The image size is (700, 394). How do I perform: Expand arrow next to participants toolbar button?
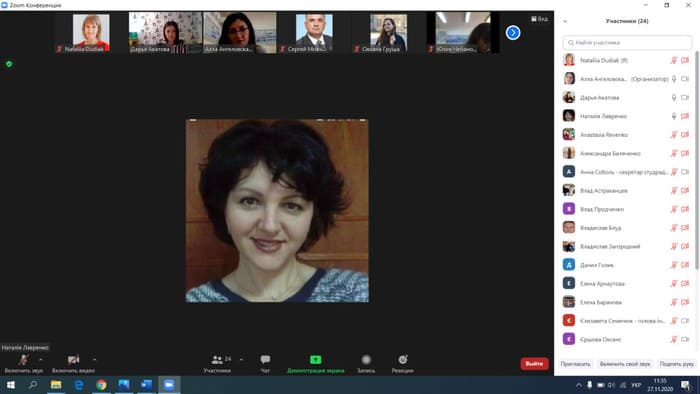coord(242,360)
